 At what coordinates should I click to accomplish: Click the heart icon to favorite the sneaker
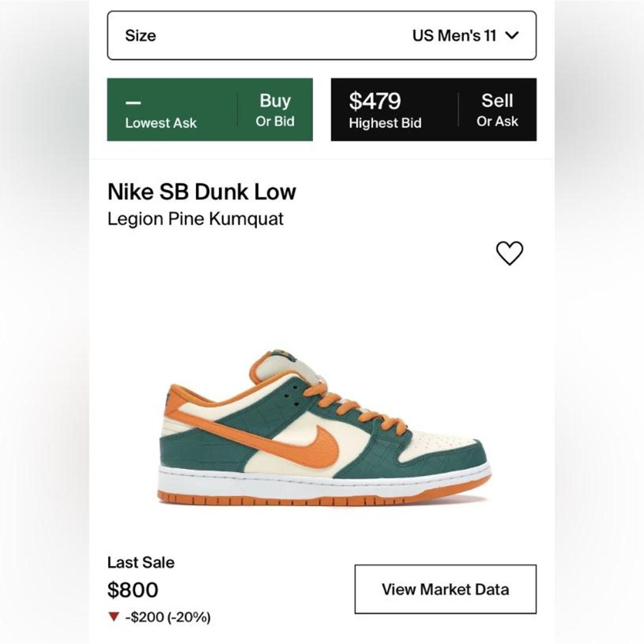coord(510,253)
